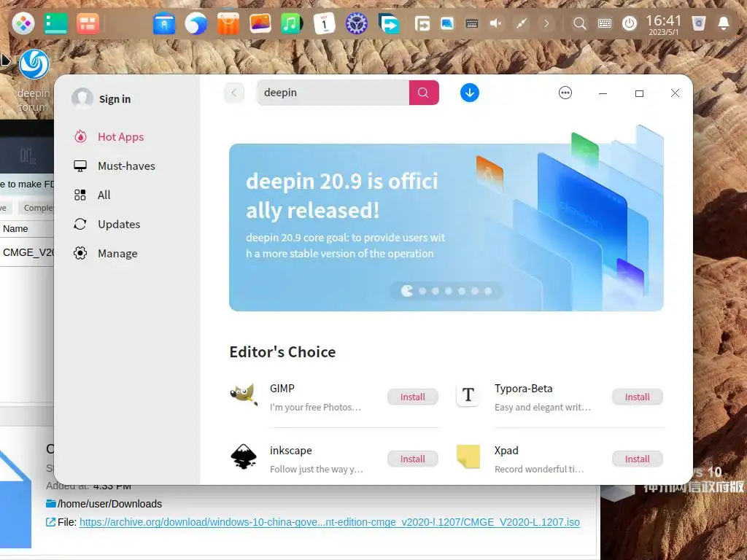Open the volume control in the tray
The image size is (747, 560).
496,23
